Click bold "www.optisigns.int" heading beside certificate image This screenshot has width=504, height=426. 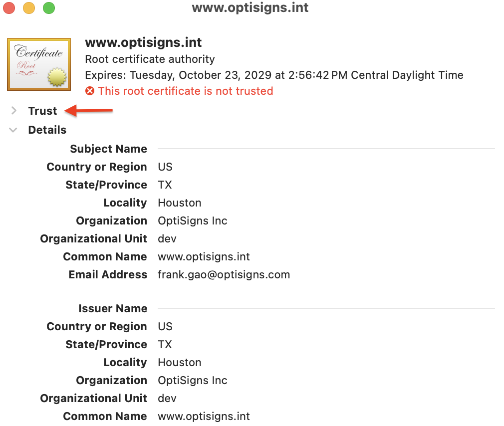pos(143,42)
